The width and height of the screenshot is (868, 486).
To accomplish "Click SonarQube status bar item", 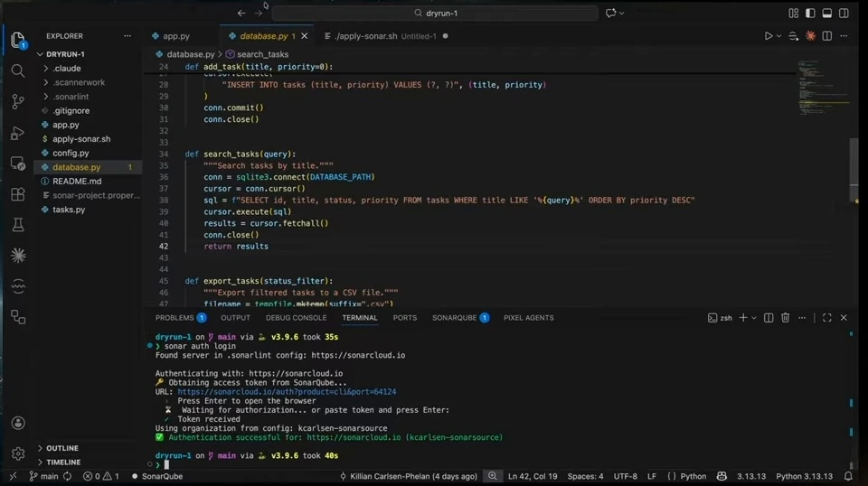I will coord(156,476).
